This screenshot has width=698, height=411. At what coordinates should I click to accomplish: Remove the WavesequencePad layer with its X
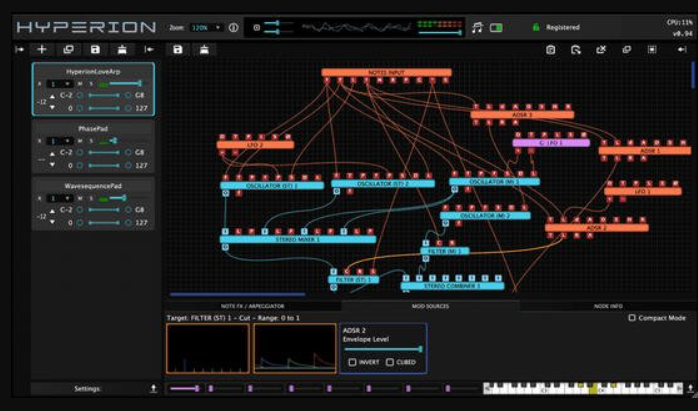[40, 199]
